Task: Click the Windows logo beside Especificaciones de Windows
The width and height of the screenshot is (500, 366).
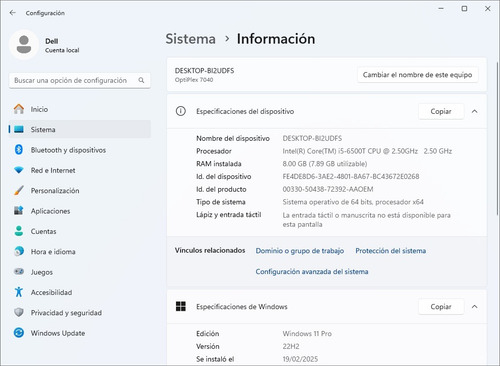Action: click(181, 306)
